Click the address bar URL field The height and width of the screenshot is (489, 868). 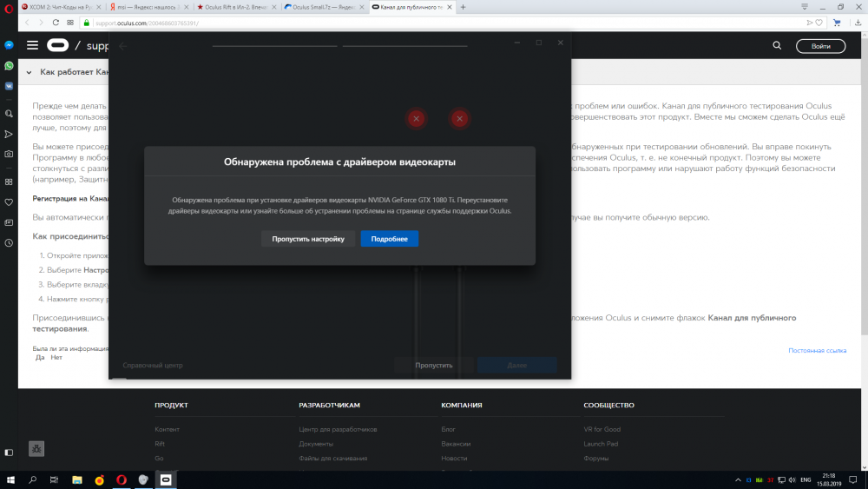point(443,23)
